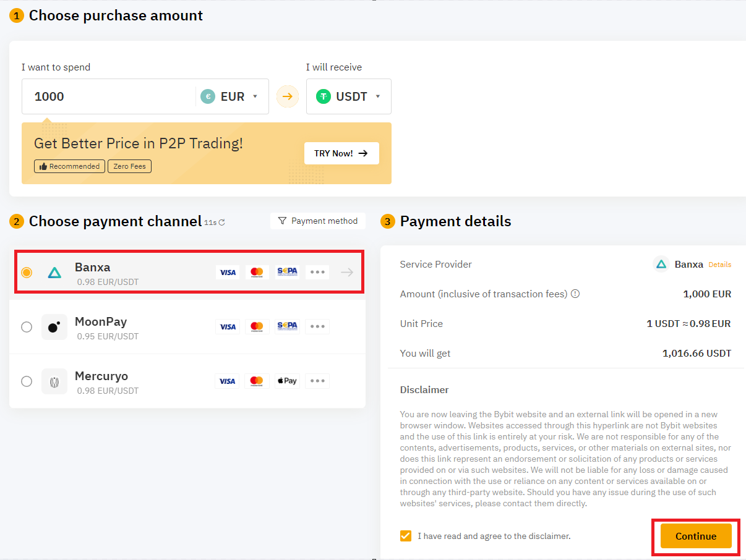Screen dimensions: 746x560
Task: Click the EUR currency icon
Action: pyautogui.click(x=208, y=96)
